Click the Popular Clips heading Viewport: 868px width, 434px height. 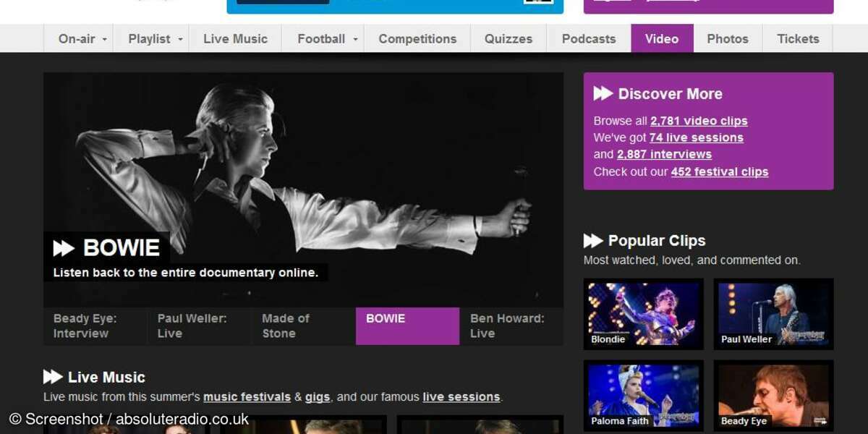point(657,241)
